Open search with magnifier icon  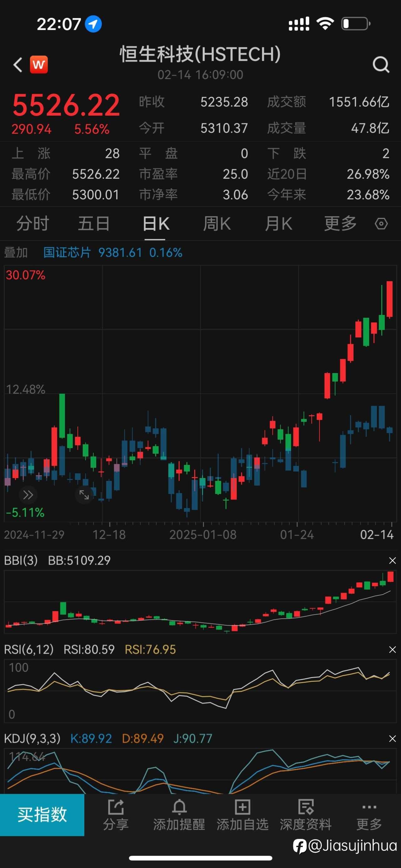381,64
